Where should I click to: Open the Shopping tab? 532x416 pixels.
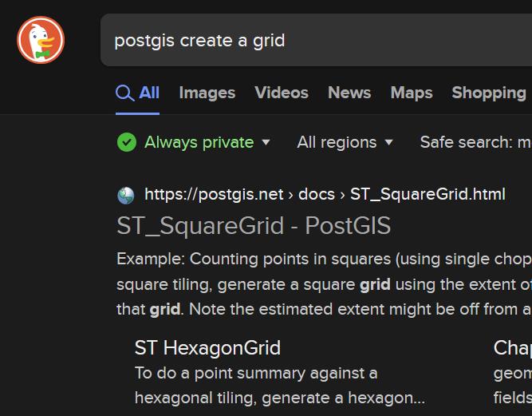(x=488, y=93)
